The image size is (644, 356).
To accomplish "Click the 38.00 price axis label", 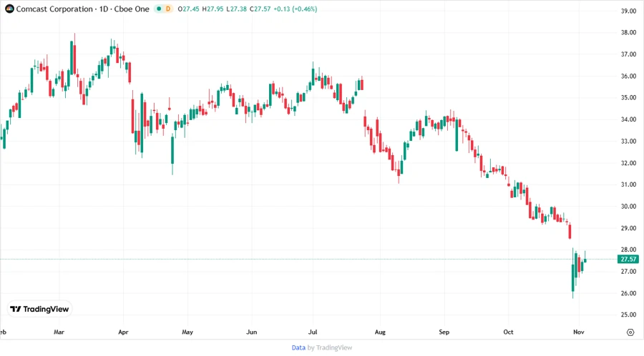I will click(628, 32).
